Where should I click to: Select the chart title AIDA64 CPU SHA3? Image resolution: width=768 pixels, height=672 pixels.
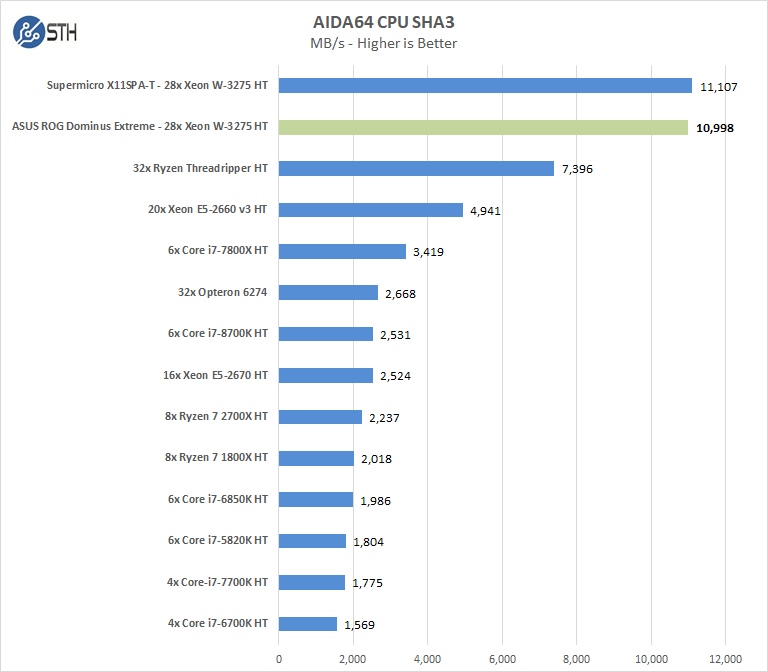(x=384, y=22)
